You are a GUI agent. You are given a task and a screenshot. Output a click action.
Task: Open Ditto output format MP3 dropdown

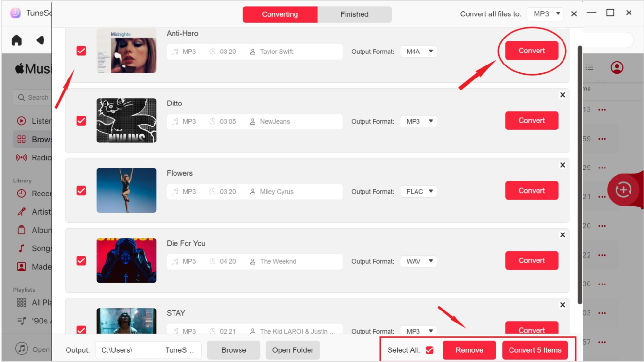click(418, 121)
